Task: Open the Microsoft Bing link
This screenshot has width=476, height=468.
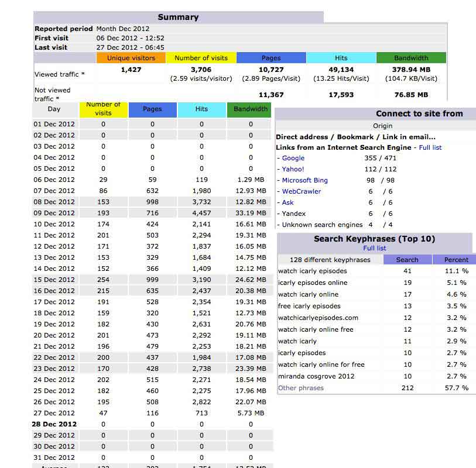Action: 305,180
